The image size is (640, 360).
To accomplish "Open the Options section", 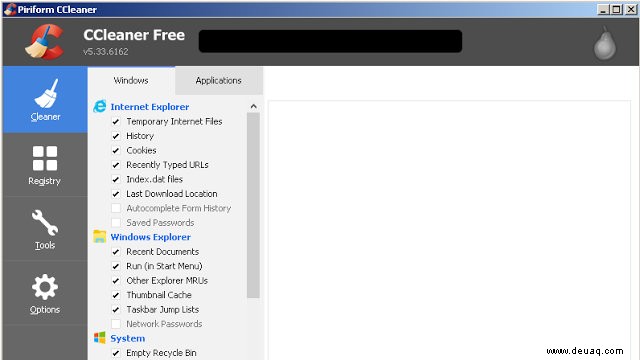I will tap(45, 293).
